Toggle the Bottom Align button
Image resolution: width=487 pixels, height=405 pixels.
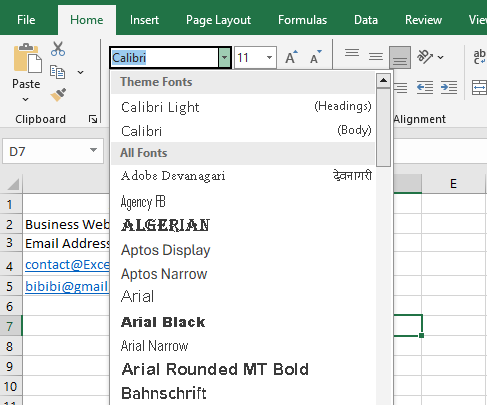(400, 57)
